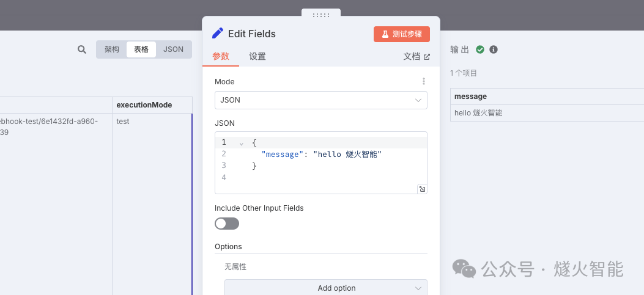Select the 表格 view tab

pyautogui.click(x=141, y=49)
